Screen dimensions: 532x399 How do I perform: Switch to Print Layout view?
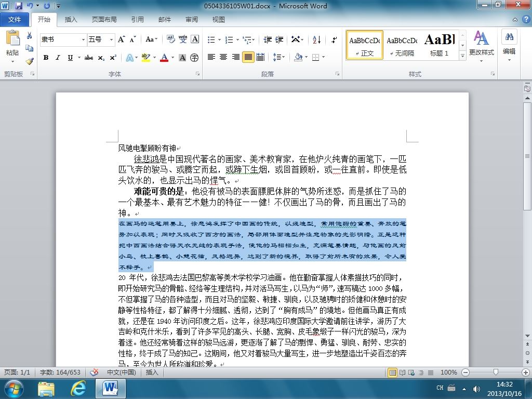(393, 373)
